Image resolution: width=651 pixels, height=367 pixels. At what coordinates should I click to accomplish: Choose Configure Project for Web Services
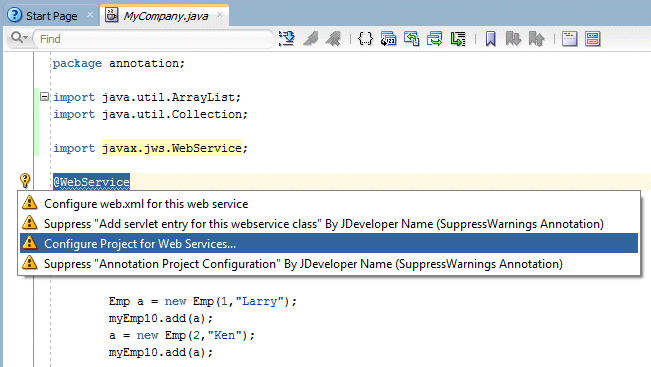tap(329, 243)
